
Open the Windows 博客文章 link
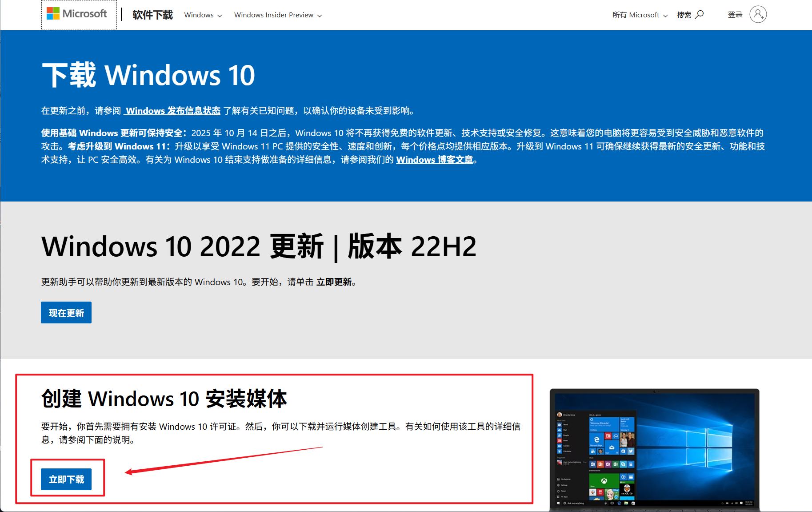435,160
